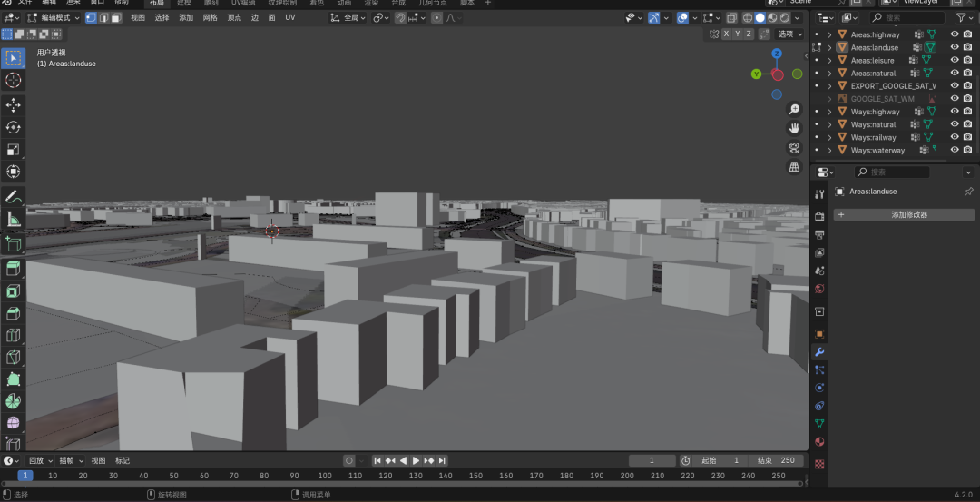Open the timeline Marker menu
This screenshot has width=980, height=502.
tap(122, 461)
